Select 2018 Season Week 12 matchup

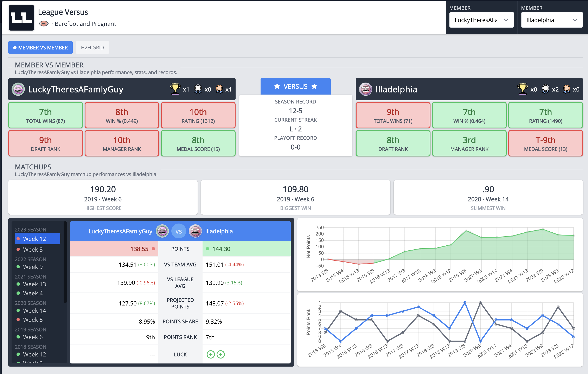click(38, 354)
